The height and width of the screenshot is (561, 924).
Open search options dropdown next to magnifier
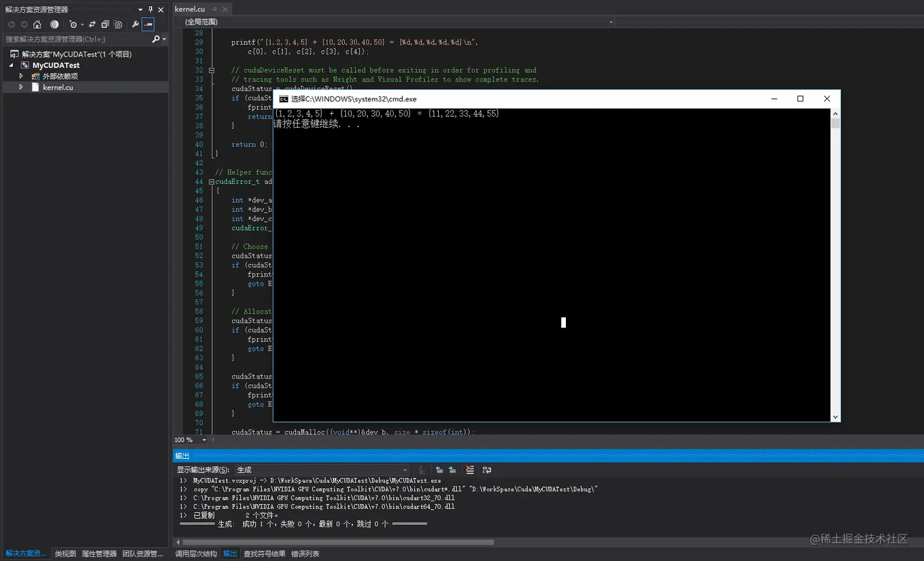[x=164, y=39]
